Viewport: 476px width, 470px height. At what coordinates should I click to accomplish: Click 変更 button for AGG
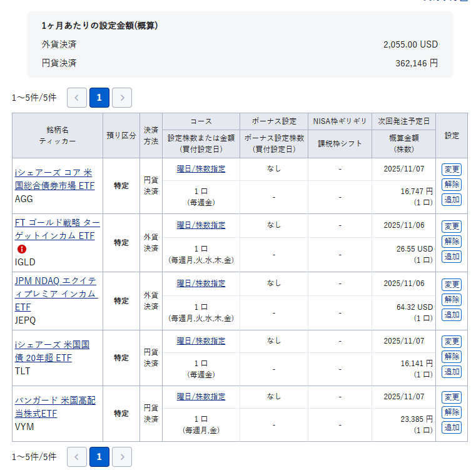coord(451,170)
